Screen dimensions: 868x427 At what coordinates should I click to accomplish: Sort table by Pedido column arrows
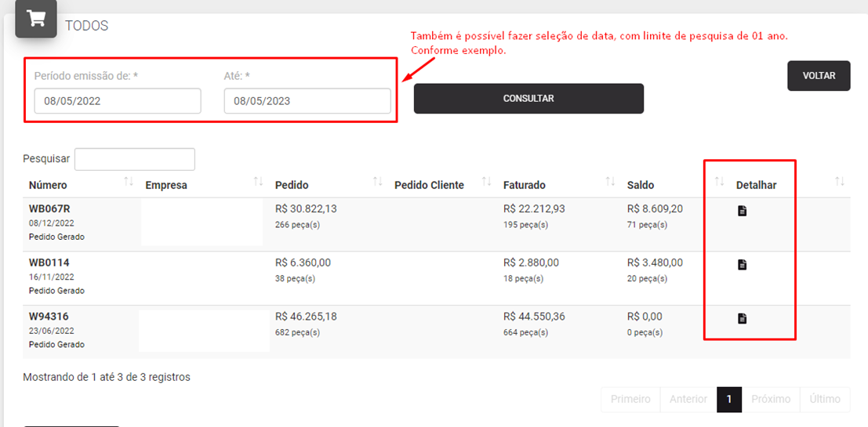point(377,181)
